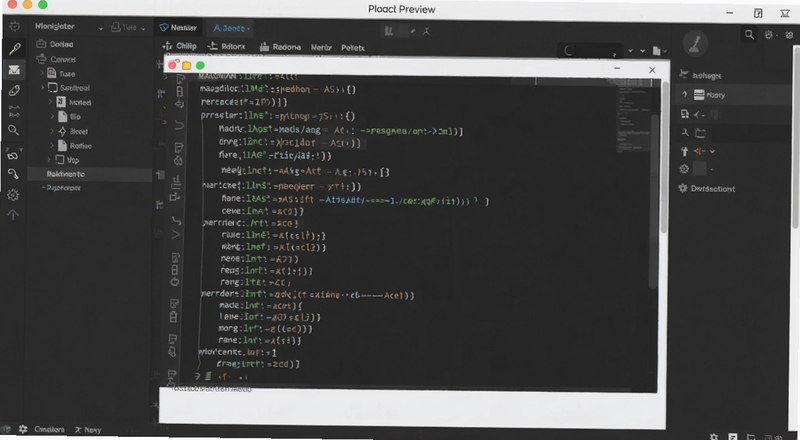
Task: Click the gear icon next to Dwrisctiont
Action: 683,188
